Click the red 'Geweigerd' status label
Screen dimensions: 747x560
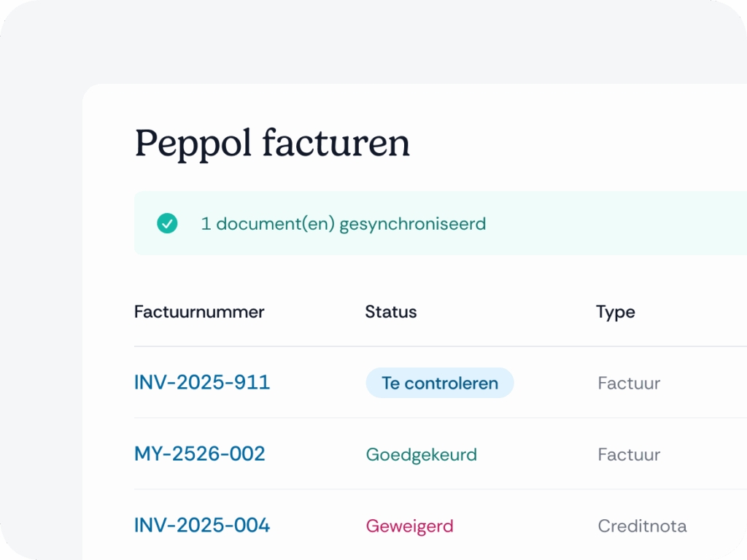[409, 526]
